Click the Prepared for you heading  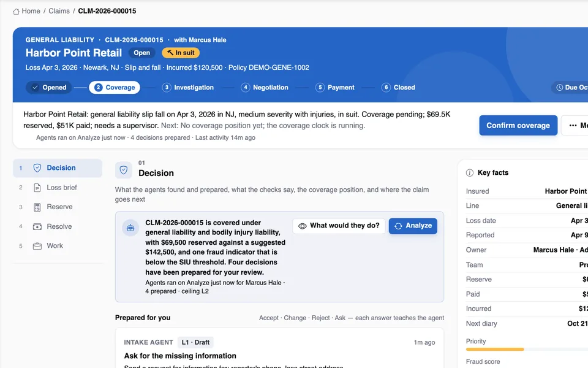(x=143, y=318)
